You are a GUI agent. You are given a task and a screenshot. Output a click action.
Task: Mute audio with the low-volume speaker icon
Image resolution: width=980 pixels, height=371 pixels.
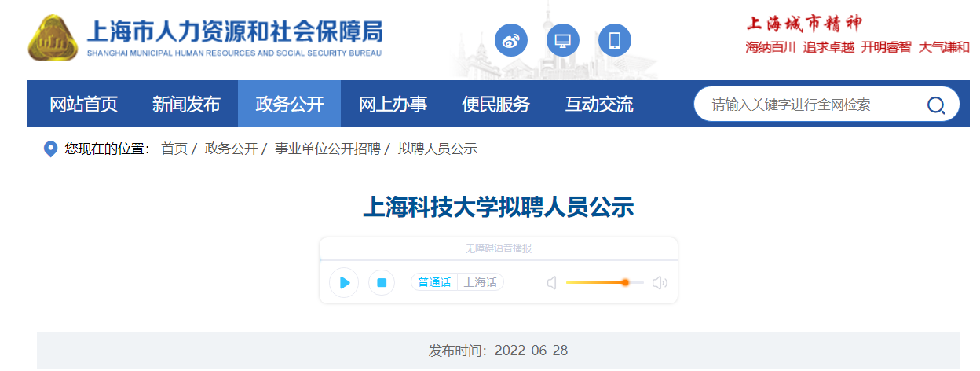pos(551,283)
